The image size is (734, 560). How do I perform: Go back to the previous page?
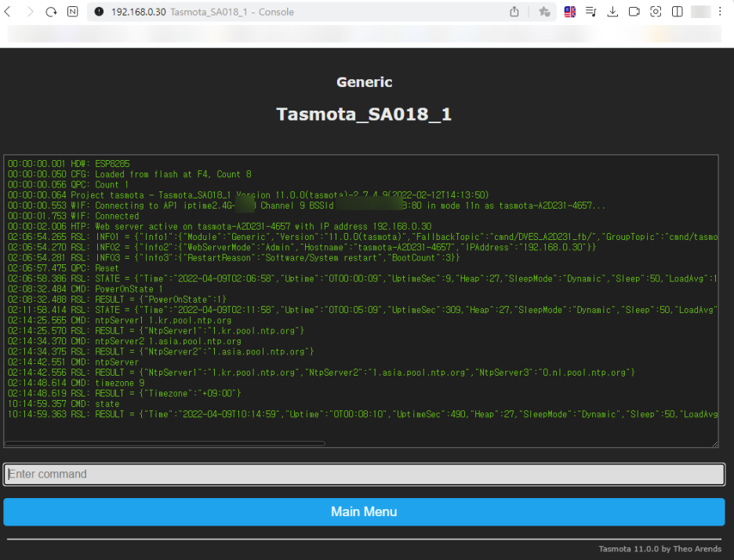pyautogui.click(x=8, y=12)
